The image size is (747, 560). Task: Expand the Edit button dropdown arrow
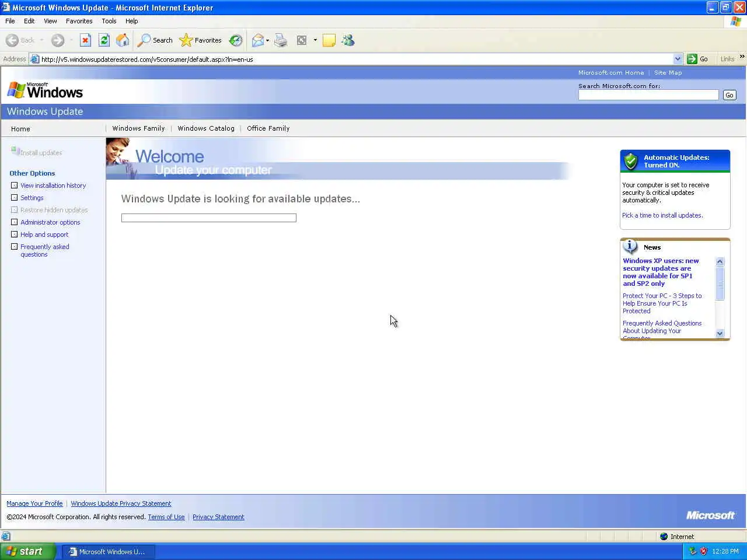pos(315,40)
